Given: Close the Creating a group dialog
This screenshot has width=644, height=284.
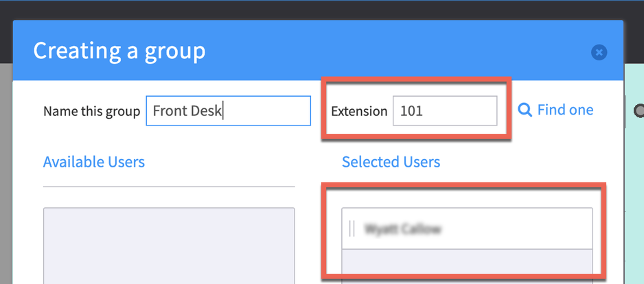Looking at the screenshot, I should click(x=599, y=52).
